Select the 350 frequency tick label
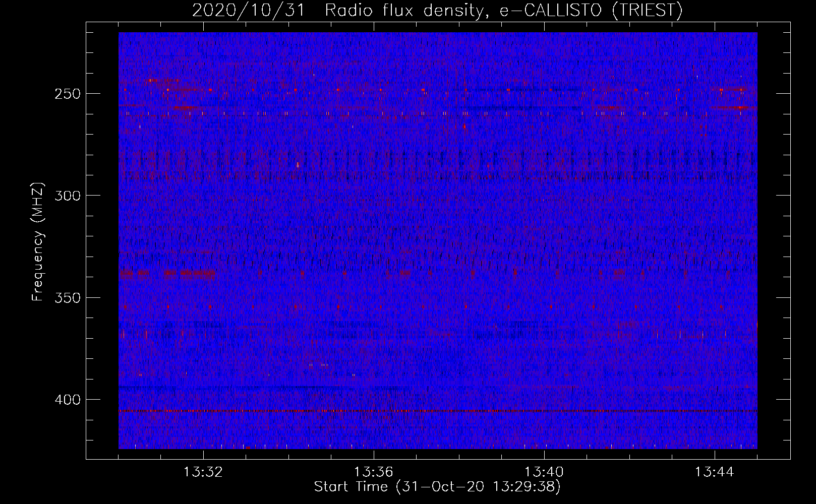This screenshot has width=816, height=504. pyautogui.click(x=68, y=298)
